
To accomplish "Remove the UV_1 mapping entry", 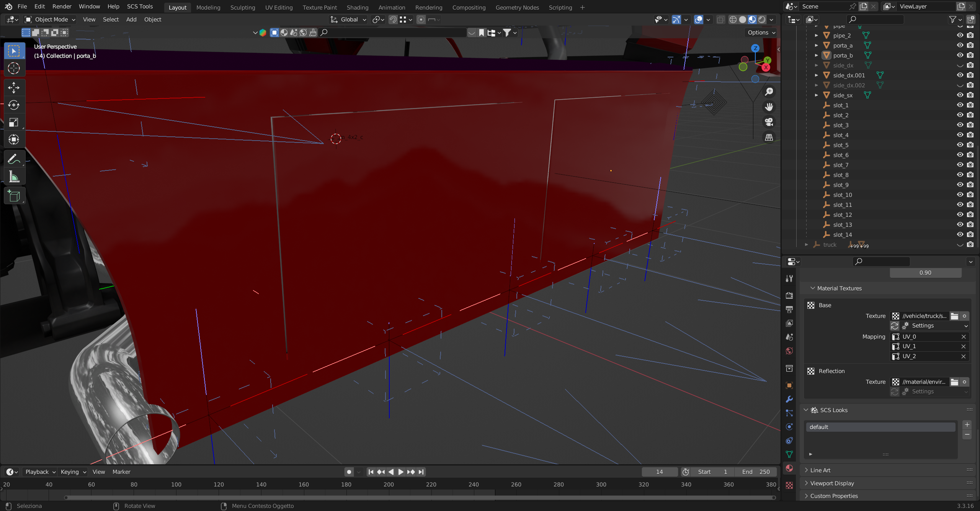I will click(x=964, y=346).
